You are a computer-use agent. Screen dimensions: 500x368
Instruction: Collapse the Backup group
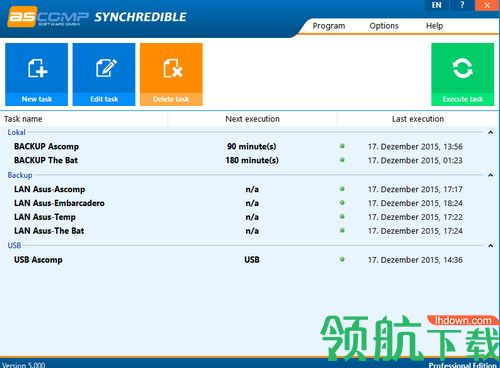click(491, 175)
